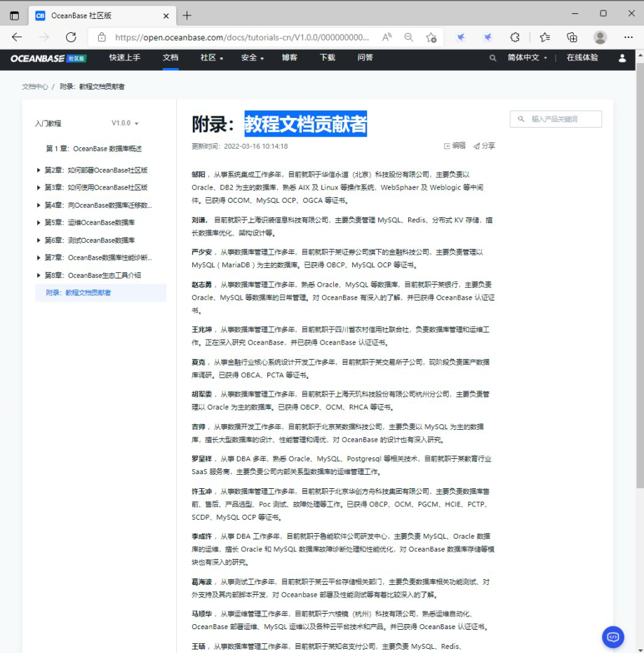
Task: Open browser extensions puzzle icon
Action: pos(515,37)
